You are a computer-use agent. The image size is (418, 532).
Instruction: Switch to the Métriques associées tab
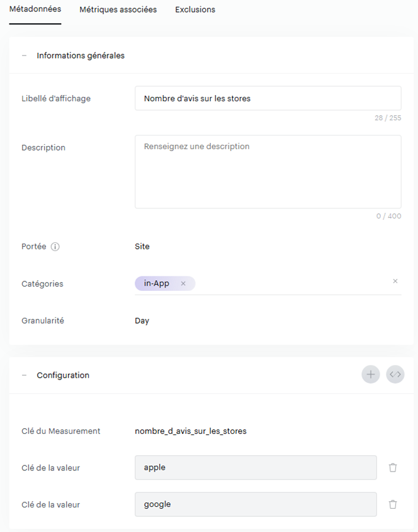click(118, 9)
